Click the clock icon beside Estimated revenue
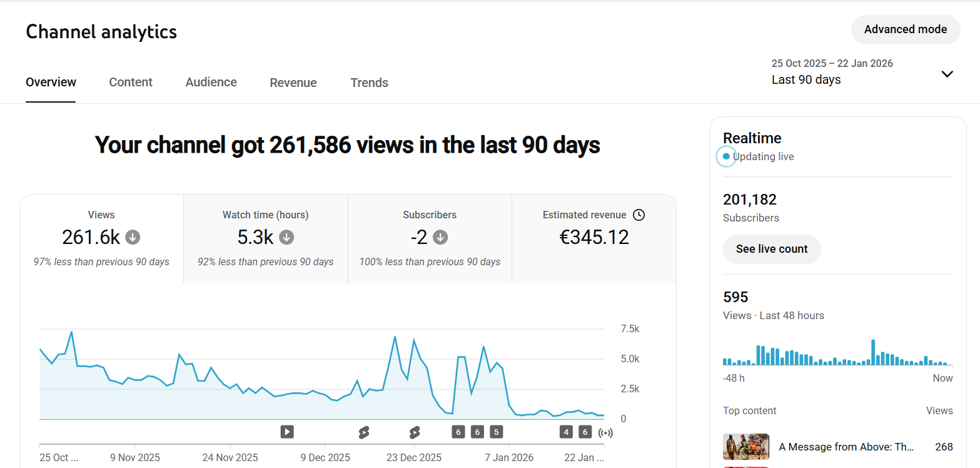The height and width of the screenshot is (468, 980). click(x=639, y=215)
